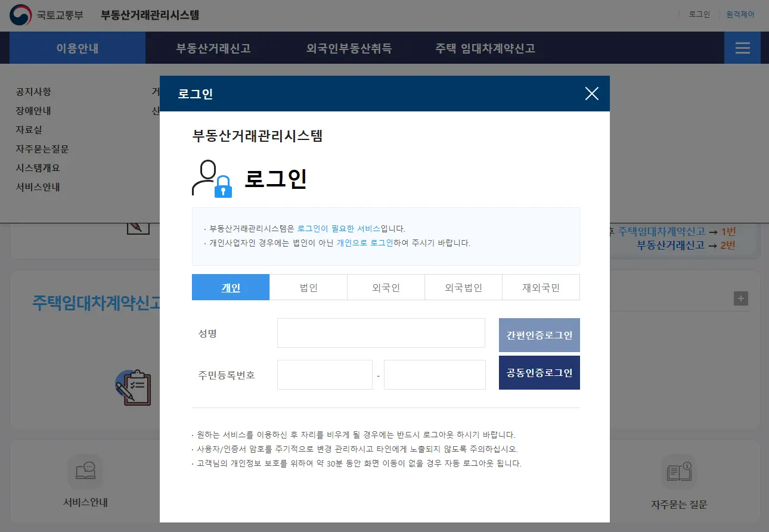Click inside the 성명 input field
This screenshot has width=769, height=532.
coord(381,333)
